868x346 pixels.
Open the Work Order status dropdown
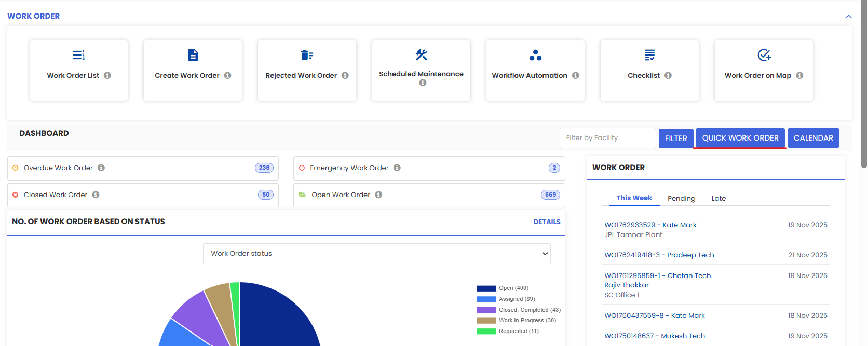click(x=377, y=254)
